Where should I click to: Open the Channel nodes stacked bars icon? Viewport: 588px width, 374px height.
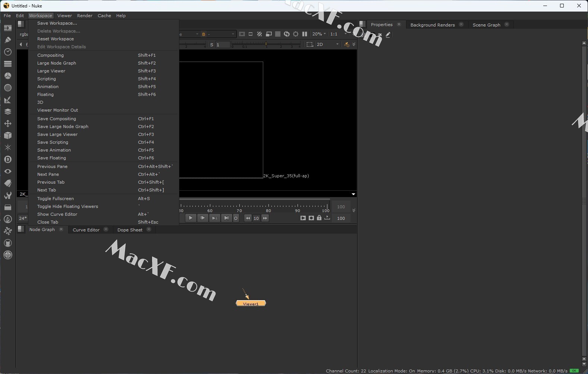coord(7,63)
